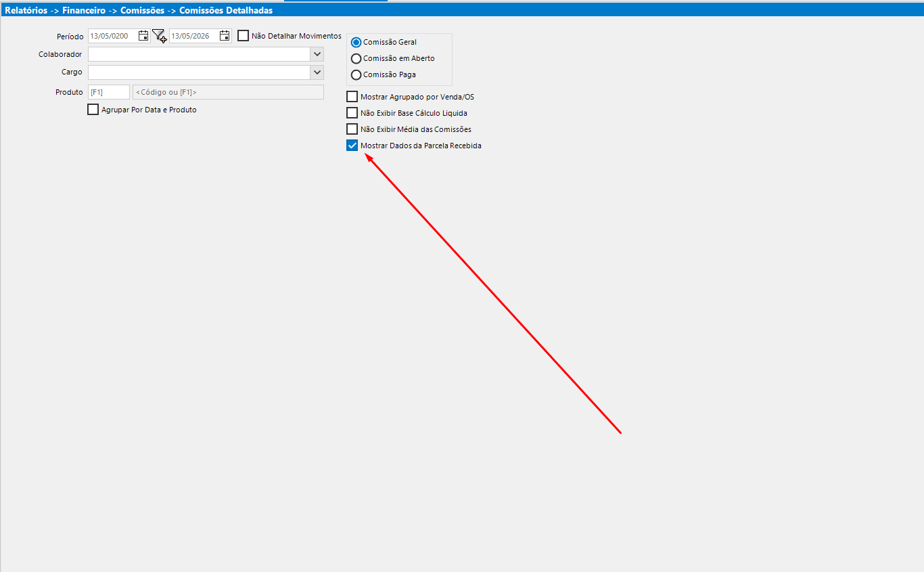Check Mostrar Agrupado por Venda/OS

(352, 97)
